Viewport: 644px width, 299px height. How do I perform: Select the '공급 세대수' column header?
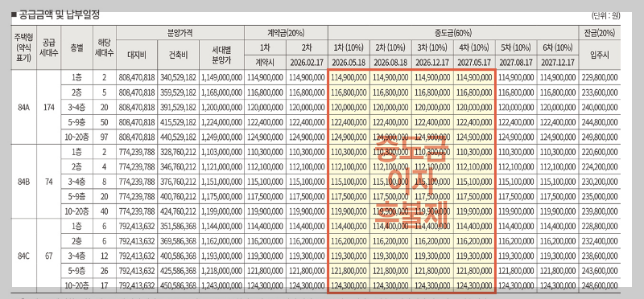click(49, 47)
